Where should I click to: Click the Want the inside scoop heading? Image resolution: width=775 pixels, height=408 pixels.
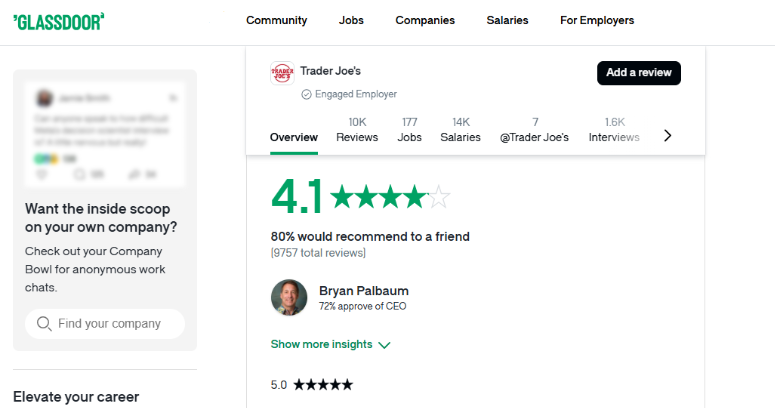pyautogui.click(x=101, y=218)
